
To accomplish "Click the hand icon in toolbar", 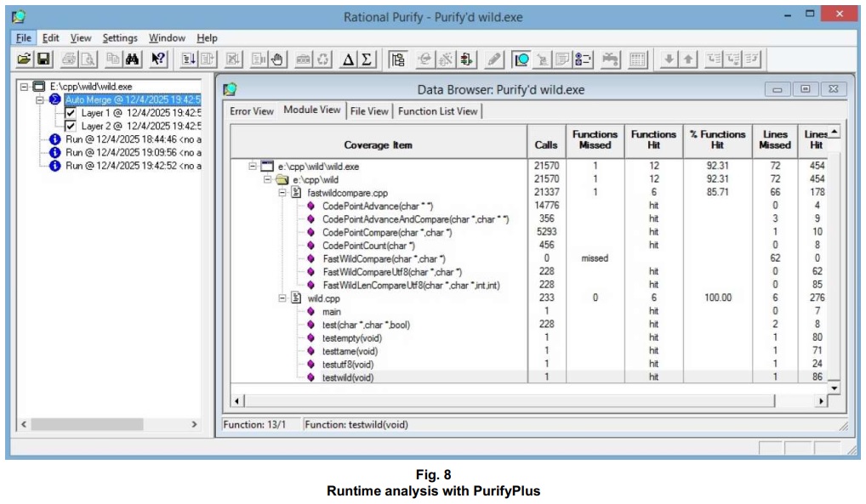I will (x=276, y=59).
